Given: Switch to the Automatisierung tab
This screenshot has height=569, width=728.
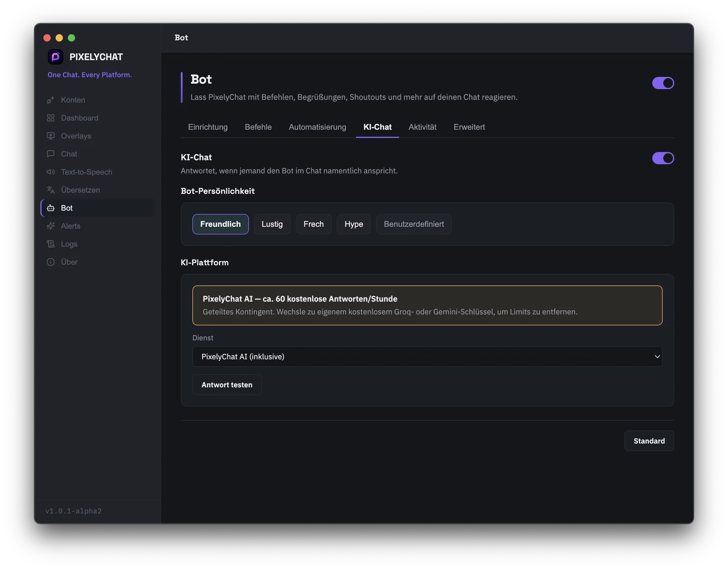Looking at the screenshot, I should pyautogui.click(x=317, y=127).
